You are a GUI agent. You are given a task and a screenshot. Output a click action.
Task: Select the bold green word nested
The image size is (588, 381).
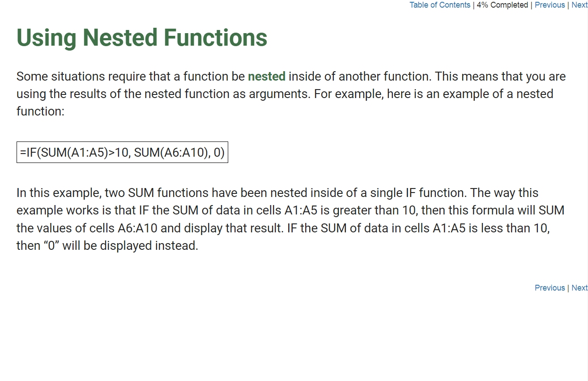tap(267, 77)
